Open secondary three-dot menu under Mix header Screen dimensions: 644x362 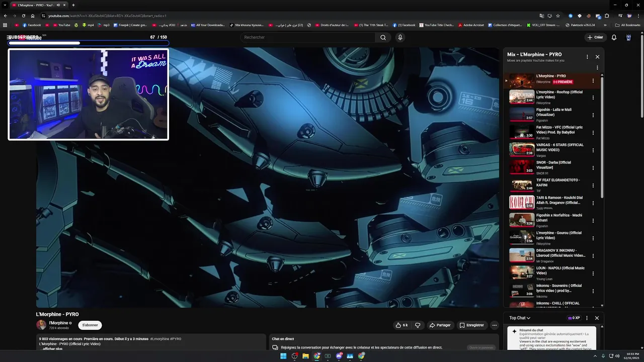[x=597, y=67]
